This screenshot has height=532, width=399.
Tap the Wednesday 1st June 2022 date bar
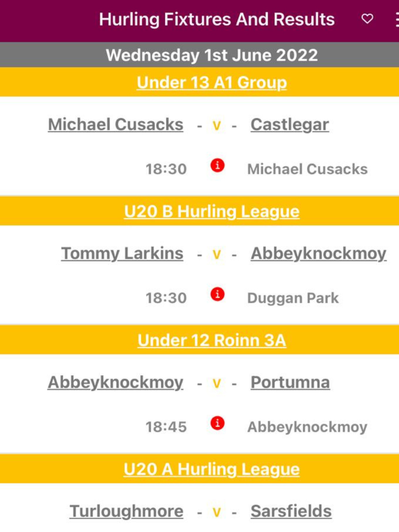pyautogui.click(x=199, y=55)
